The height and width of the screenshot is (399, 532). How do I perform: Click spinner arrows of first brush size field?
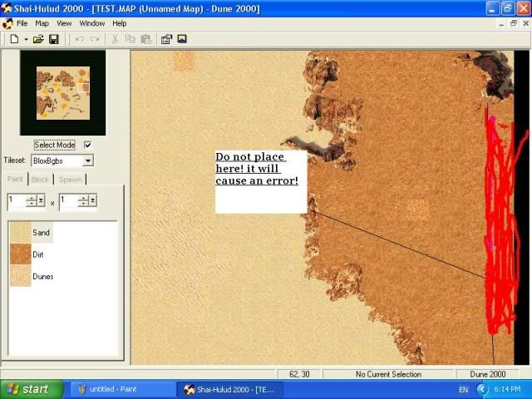[x=32, y=201]
